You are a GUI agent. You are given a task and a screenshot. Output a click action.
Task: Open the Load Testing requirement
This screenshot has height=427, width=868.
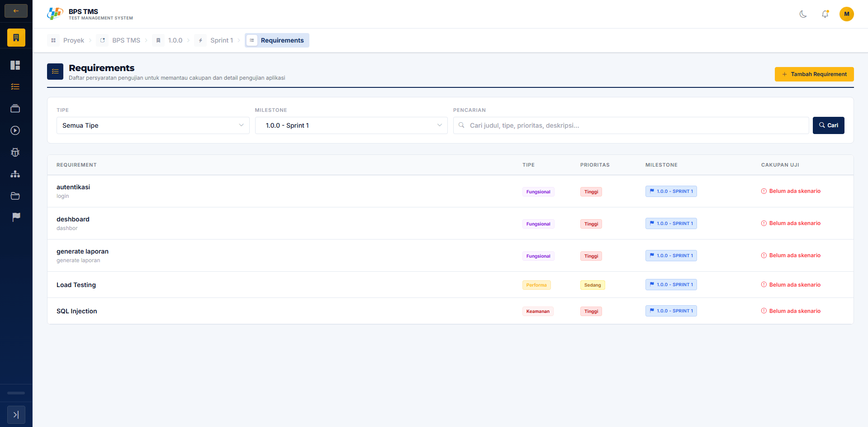coord(76,285)
